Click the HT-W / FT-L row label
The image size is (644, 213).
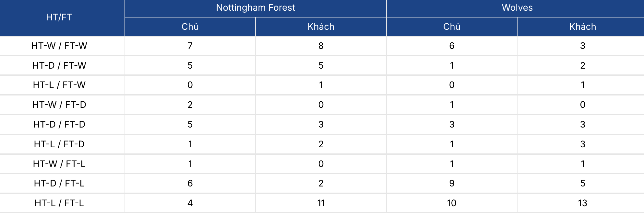tap(59, 164)
